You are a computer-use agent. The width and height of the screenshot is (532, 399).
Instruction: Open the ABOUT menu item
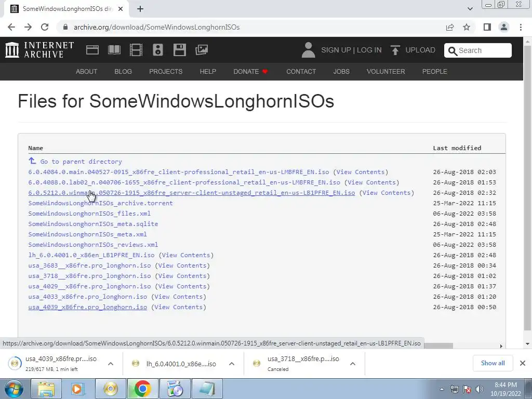(87, 72)
